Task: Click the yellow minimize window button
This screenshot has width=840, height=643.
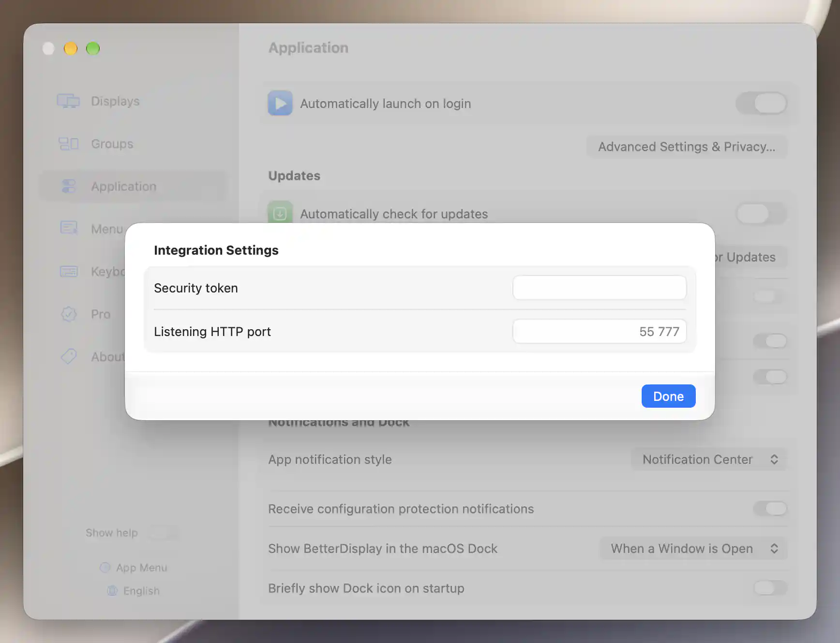Action: point(71,48)
